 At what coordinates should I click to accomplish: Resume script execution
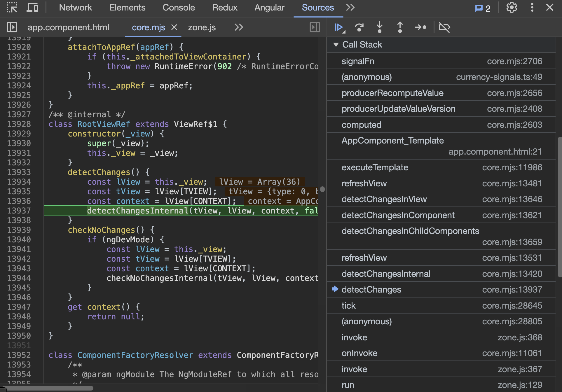click(338, 27)
